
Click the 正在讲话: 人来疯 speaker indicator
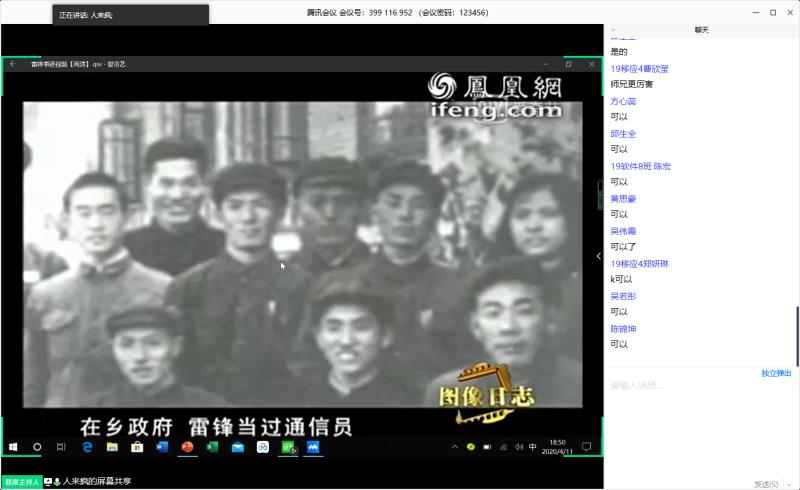pos(131,15)
